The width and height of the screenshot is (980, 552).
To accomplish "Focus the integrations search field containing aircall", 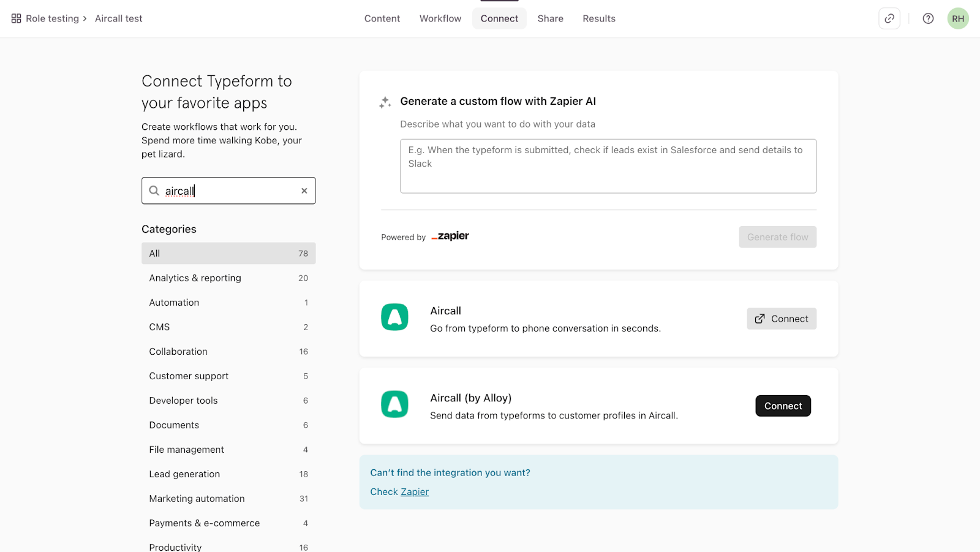I will click(228, 191).
